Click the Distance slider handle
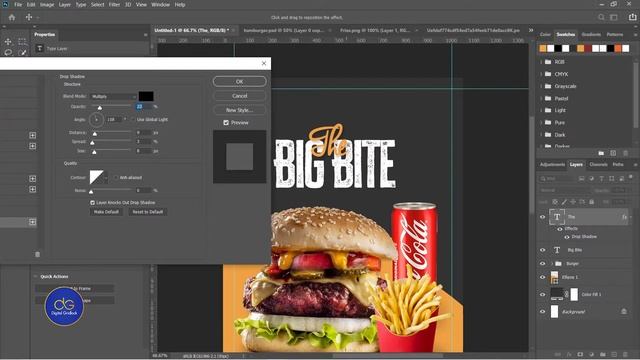640x360 pixels. click(95, 133)
